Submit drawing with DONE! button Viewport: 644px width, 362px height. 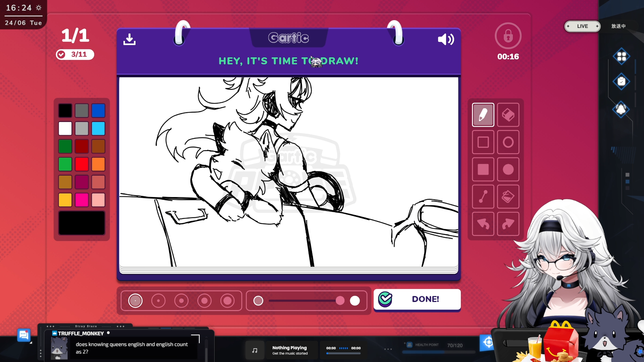417,299
